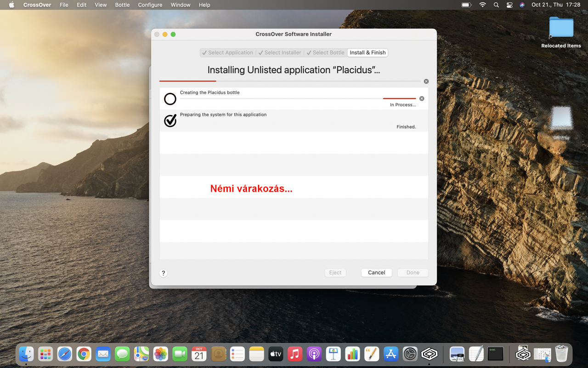Open Mail from the Dock
This screenshot has height=368, width=588.
pos(103,354)
